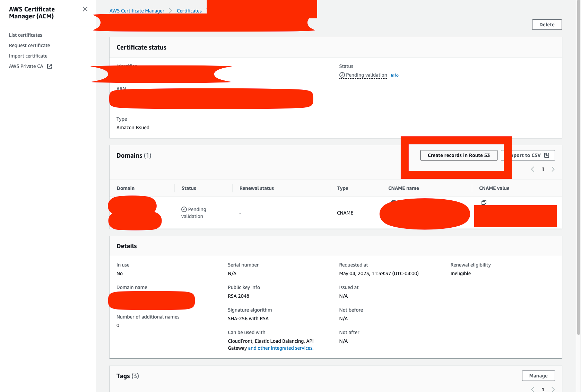The height and width of the screenshot is (392, 581).
Task: Click the Details section heading
Action: point(127,246)
